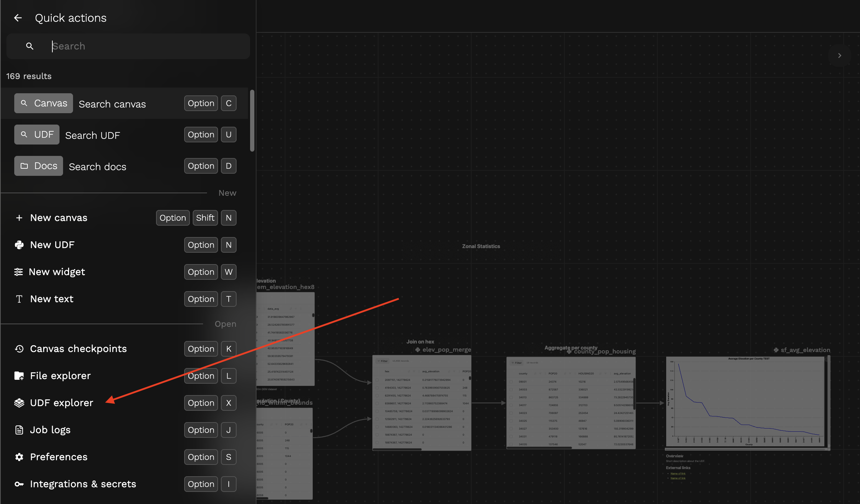Click the avg_elevation column header in elev_pop_merge

[x=431, y=371]
